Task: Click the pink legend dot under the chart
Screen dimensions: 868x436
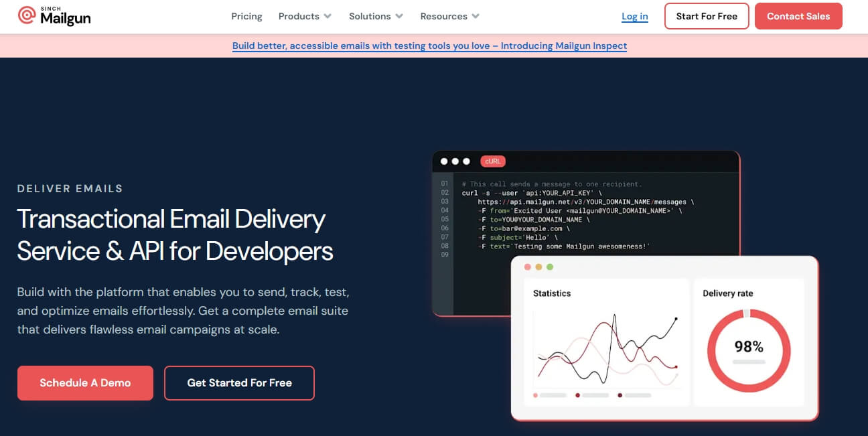Action: click(x=535, y=396)
